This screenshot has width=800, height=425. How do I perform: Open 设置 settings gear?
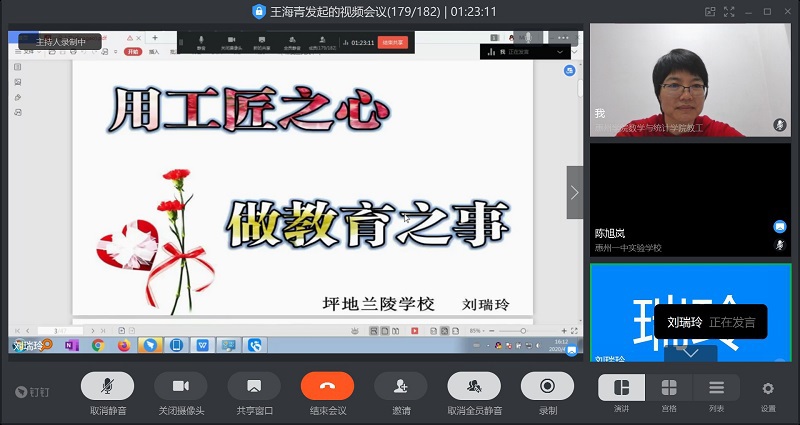coord(768,389)
